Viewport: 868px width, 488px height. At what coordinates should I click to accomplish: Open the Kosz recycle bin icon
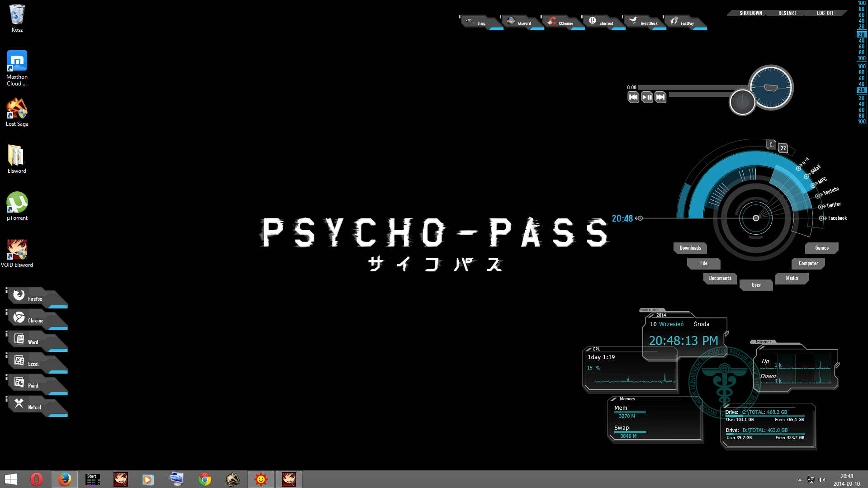point(17,19)
